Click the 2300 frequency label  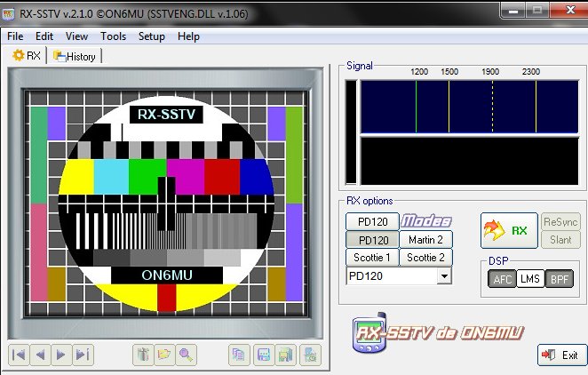point(531,72)
